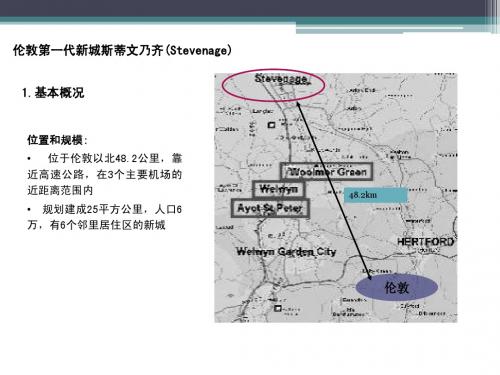This screenshot has height=375, width=500.
Task: Click the HERTFORD label on the map
Action: (x=426, y=242)
